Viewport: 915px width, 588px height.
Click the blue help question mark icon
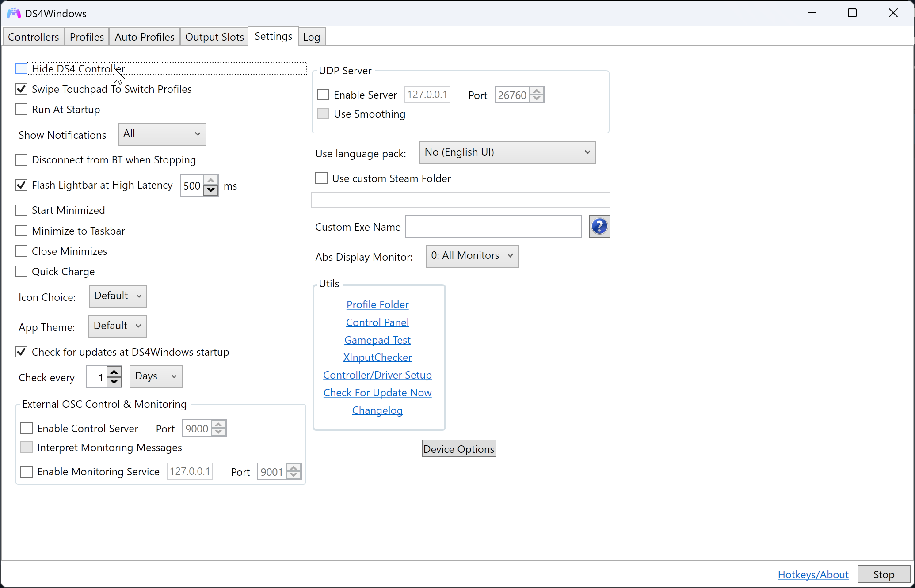(x=599, y=227)
